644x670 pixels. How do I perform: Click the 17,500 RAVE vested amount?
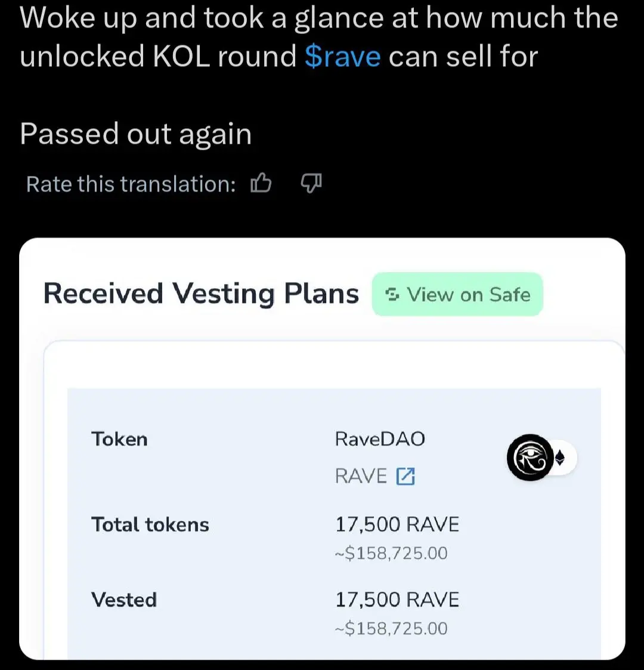tap(397, 600)
